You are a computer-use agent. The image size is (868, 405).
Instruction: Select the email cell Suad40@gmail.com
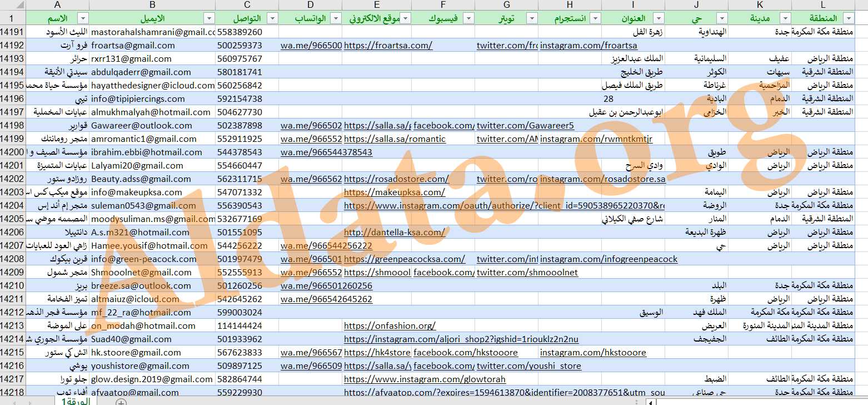pyautogui.click(x=153, y=339)
